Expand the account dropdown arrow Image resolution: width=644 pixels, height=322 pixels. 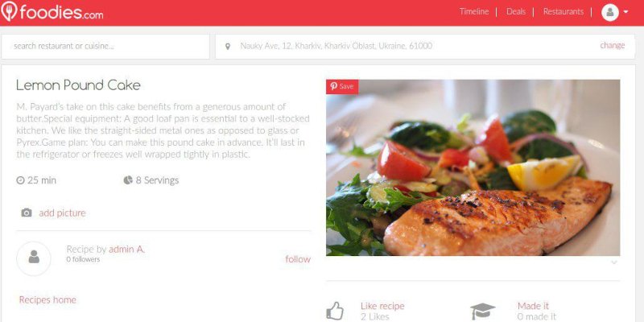point(625,12)
